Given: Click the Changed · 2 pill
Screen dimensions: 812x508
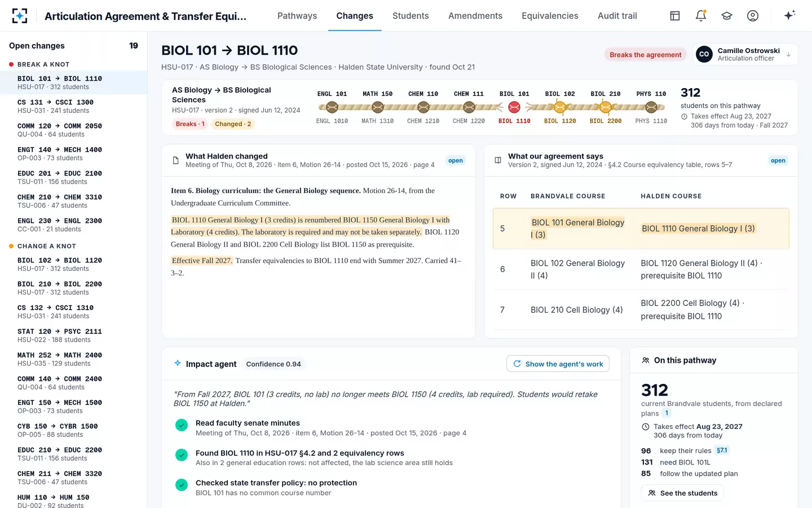Looking at the screenshot, I should 233,124.
